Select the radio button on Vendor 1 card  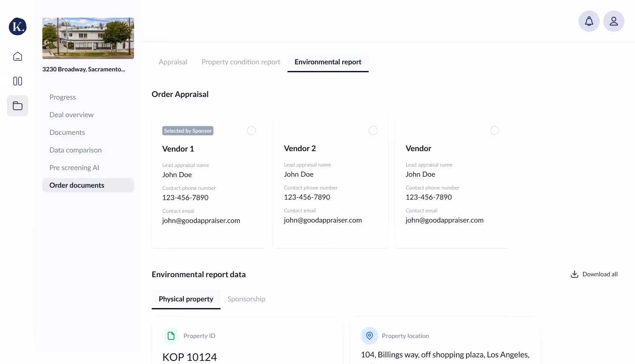(251, 130)
